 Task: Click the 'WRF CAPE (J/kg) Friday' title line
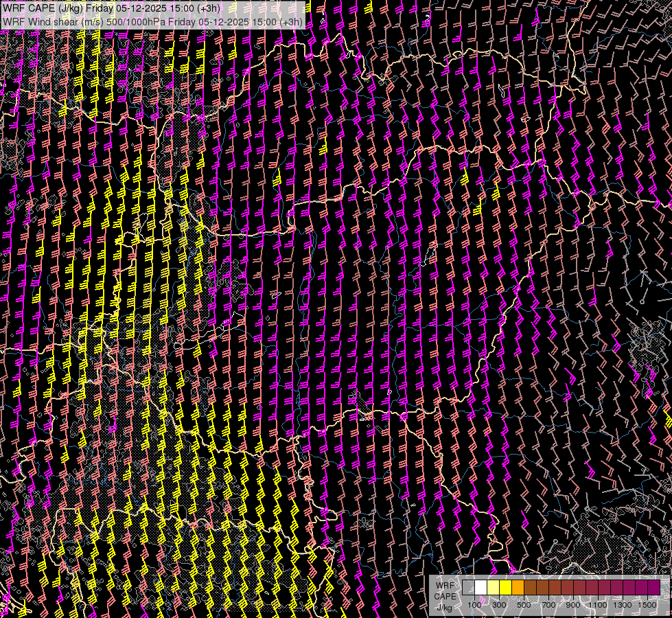(x=111, y=8)
